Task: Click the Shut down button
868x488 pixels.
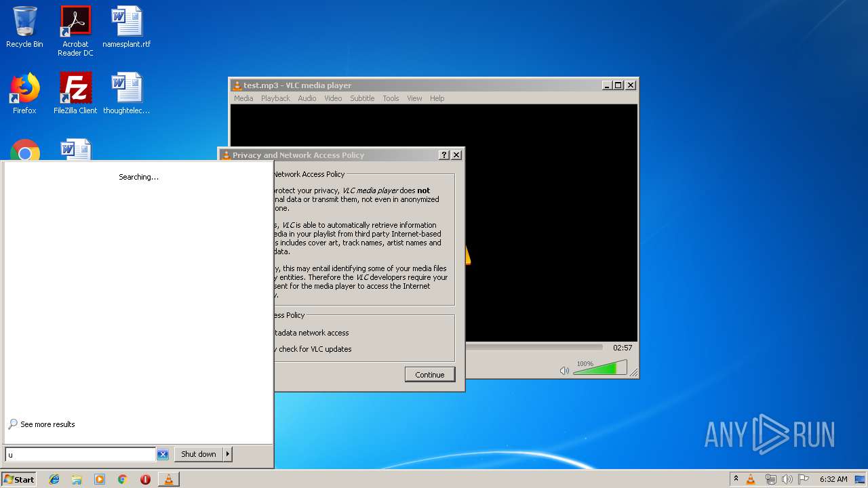Action: 199,454
